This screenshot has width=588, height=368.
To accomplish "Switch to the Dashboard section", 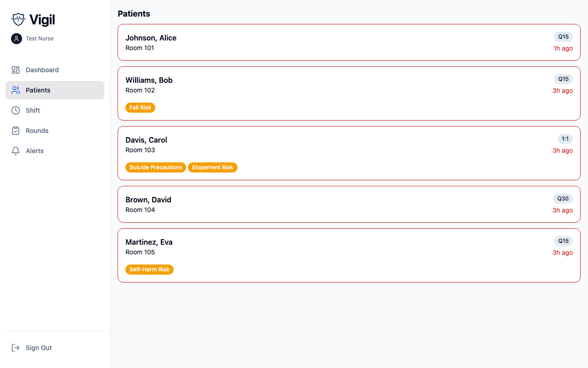I will [42, 70].
